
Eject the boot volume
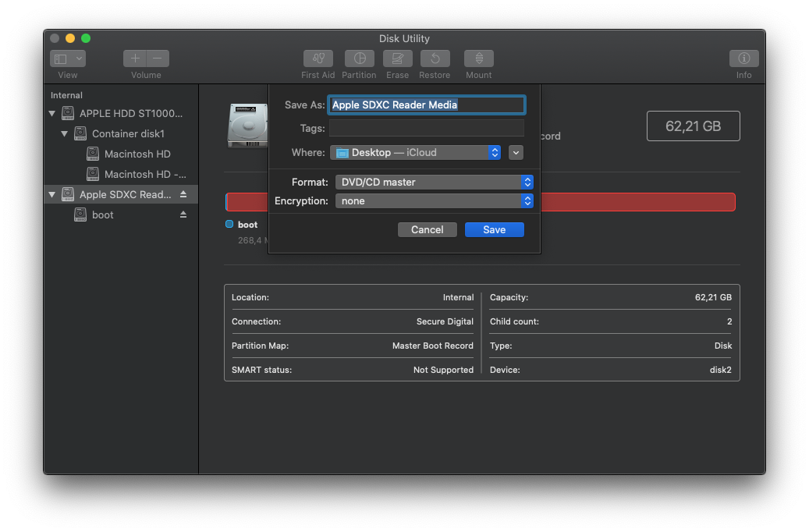click(183, 215)
